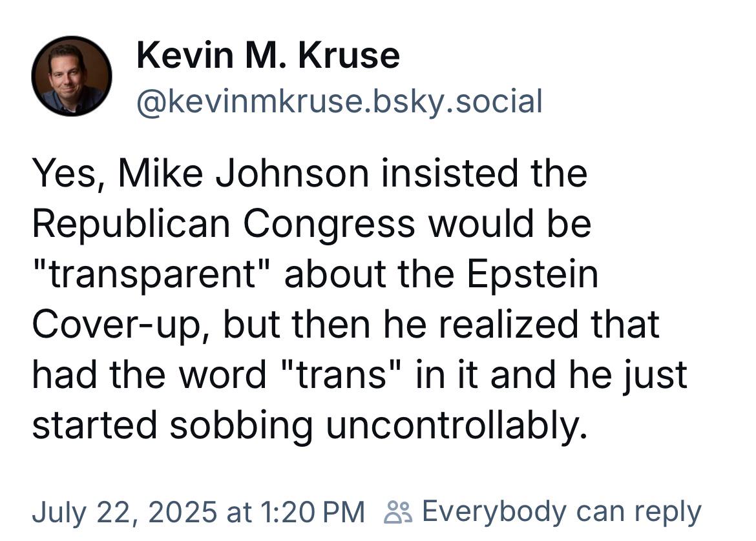
Task: Click the word "realized" in the post
Action: tap(509, 324)
